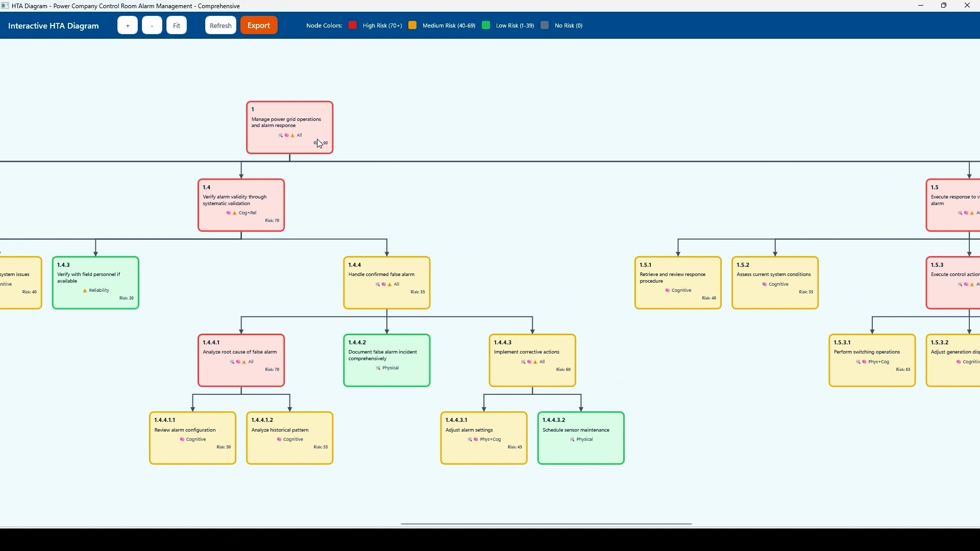Click the gray No Risk legend swatch
The height and width of the screenshot is (551, 980).
click(x=545, y=26)
